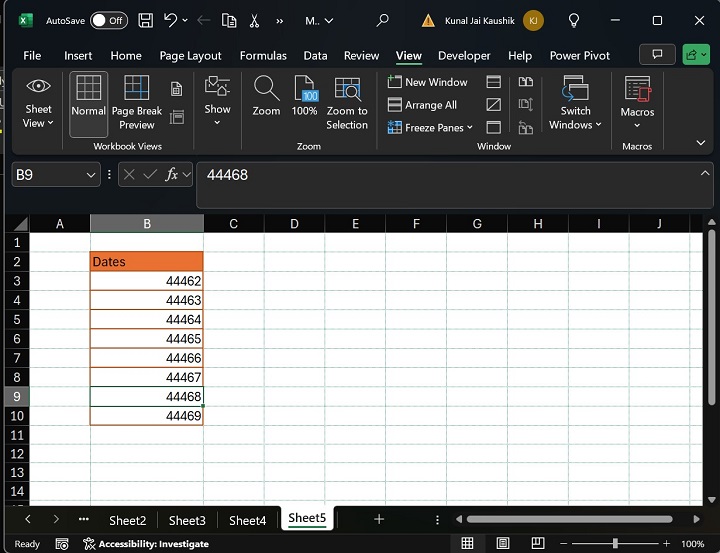The width and height of the screenshot is (720, 553).
Task: Click the Save icon in title bar
Action: [x=146, y=20]
